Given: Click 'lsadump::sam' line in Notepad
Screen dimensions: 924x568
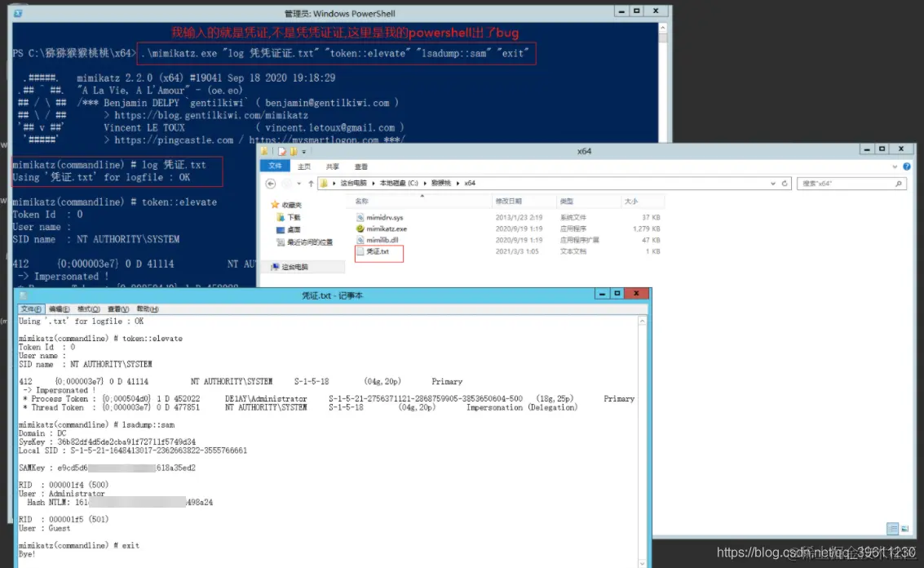Looking at the screenshot, I should 97,424.
